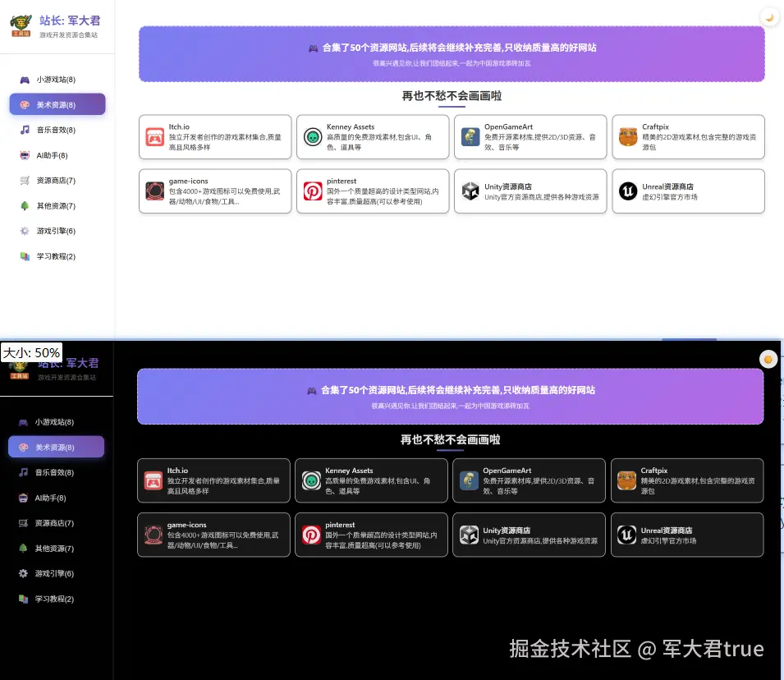Click the 大小: 50% size label
Image resolution: width=784 pixels, height=680 pixels.
tap(31, 353)
